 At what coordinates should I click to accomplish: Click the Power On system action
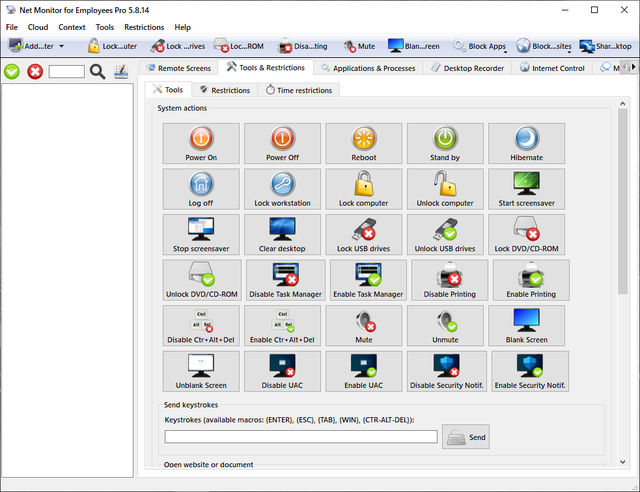pos(201,143)
